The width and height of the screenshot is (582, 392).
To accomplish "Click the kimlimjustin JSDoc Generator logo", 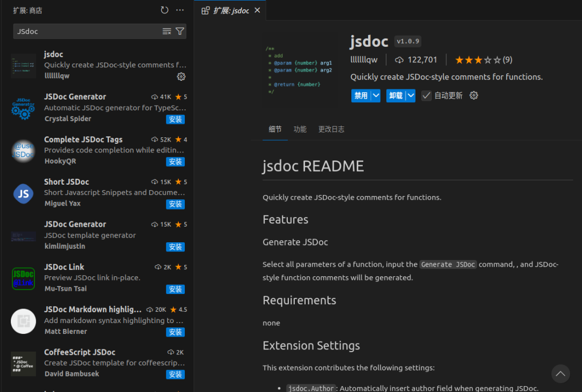I will point(23,236).
